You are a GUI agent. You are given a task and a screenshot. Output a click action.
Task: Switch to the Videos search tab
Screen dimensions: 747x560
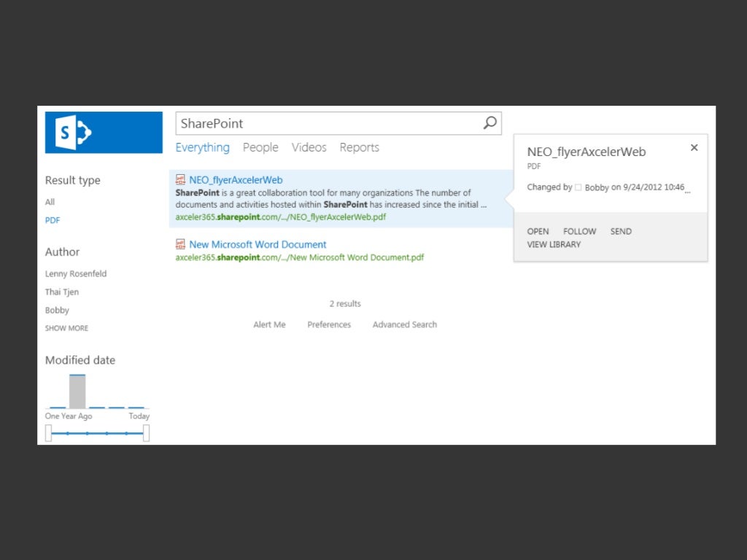(309, 147)
